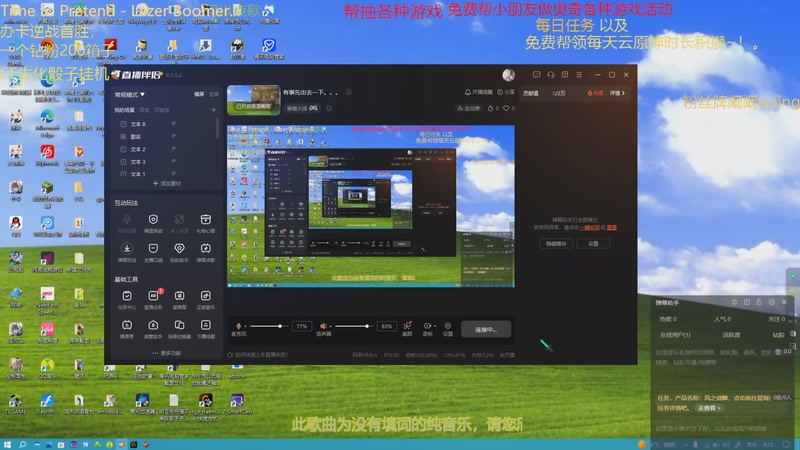Open the 弹幕点歌 song request tool
This screenshot has width=800, height=450.
[206, 253]
